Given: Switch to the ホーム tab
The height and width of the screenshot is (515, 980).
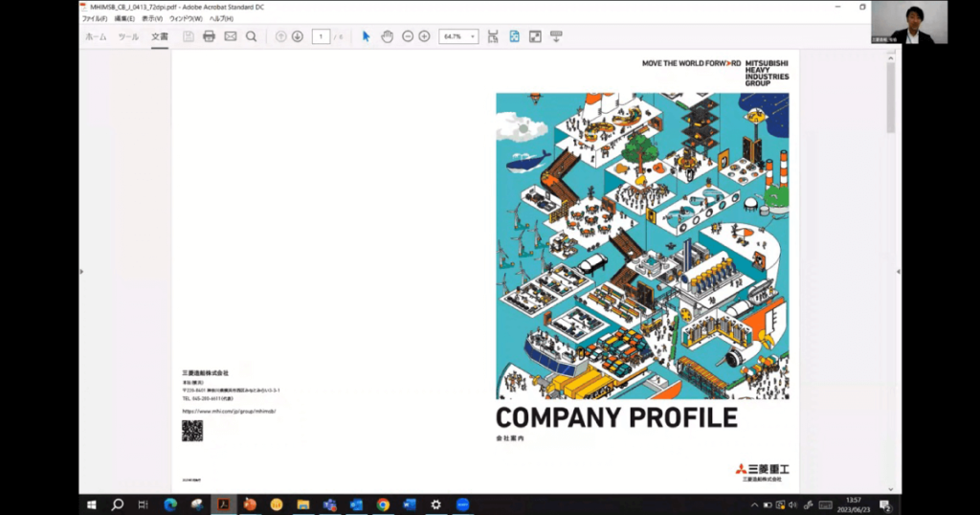Looking at the screenshot, I should tap(96, 37).
